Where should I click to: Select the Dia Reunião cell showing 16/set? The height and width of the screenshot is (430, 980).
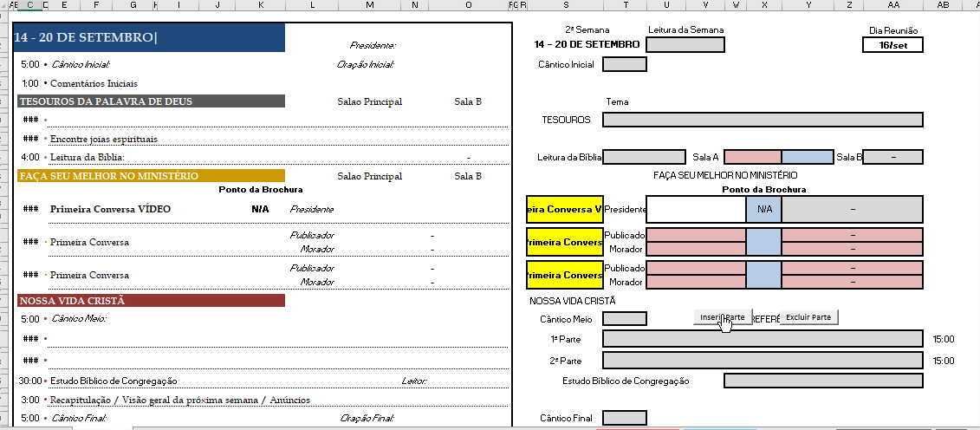[892, 45]
